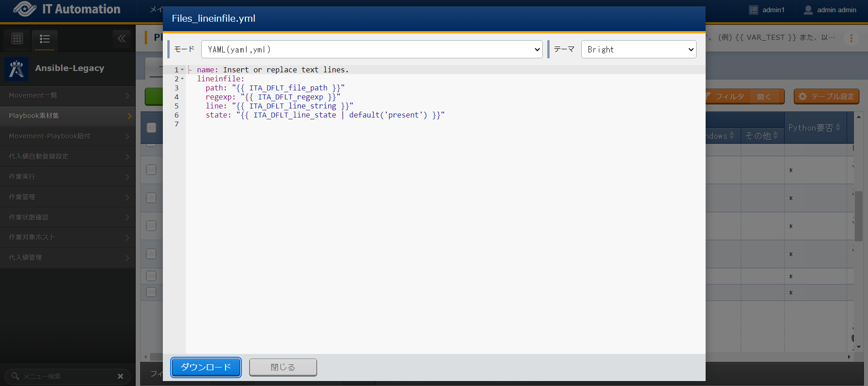The height and width of the screenshot is (386, 868).
Task: Click the horizontal scroll right arrow
Action: point(849,357)
